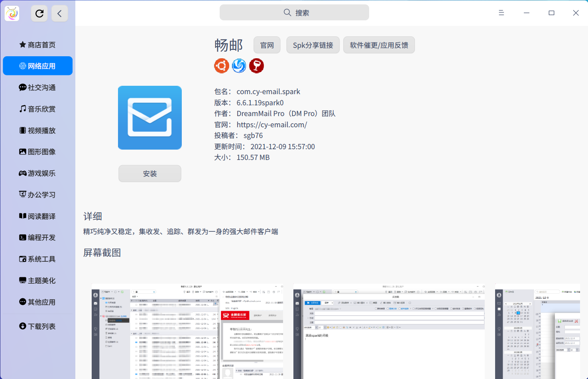Screen dimensions: 588x379
Task: Open the hamburger menu icon
Action: coord(501,12)
